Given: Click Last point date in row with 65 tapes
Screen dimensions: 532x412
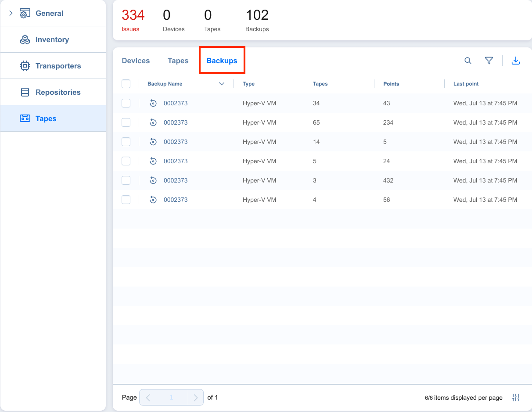Looking at the screenshot, I should pos(485,122).
